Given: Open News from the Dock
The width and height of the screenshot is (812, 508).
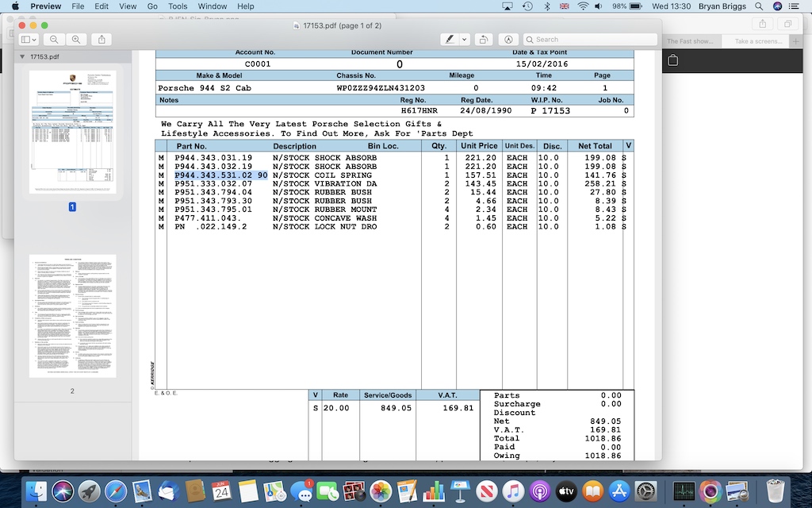Looking at the screenshot, I should pos(487,491).
